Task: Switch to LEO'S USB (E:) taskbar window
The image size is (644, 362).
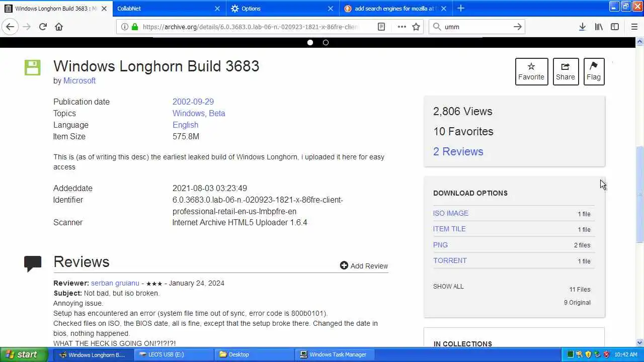Action: [x=174, y=354]
